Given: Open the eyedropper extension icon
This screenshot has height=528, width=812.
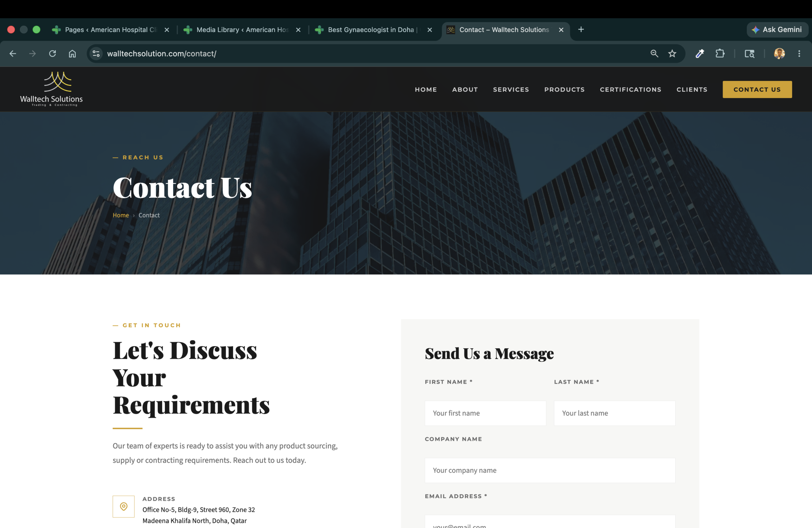Looking at the screenshot, I should 700,54.
